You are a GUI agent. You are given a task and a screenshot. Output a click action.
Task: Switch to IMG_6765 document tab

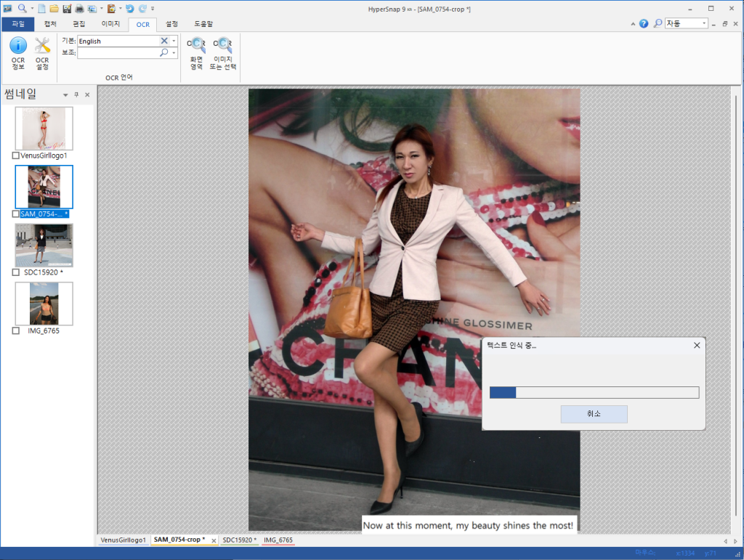click(278, 540)
